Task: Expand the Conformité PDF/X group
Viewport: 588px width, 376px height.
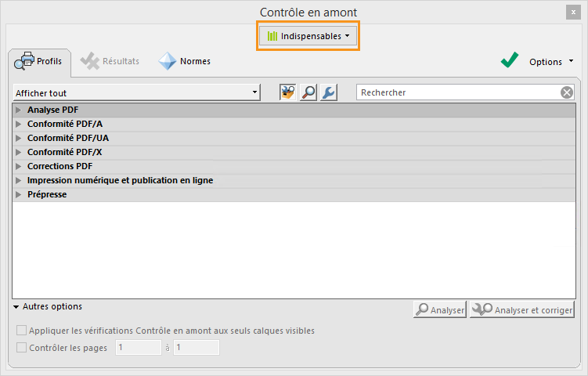Action: 18,152
